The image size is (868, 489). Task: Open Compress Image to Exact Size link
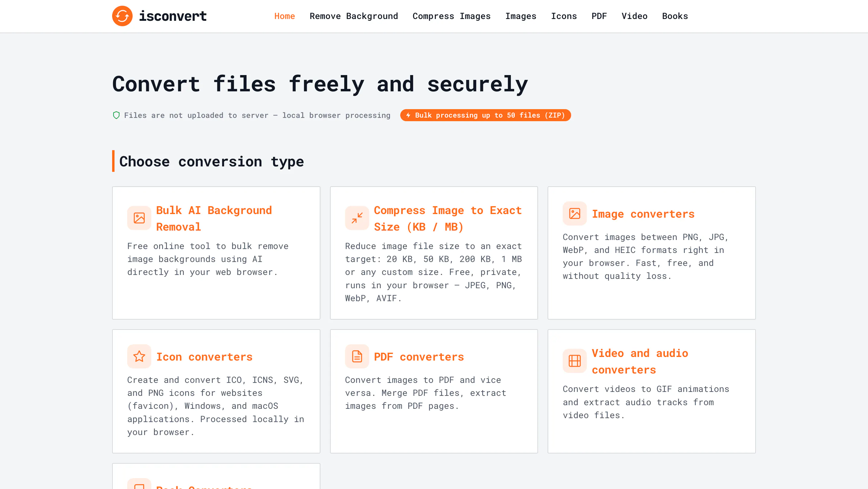coord(448,218)
